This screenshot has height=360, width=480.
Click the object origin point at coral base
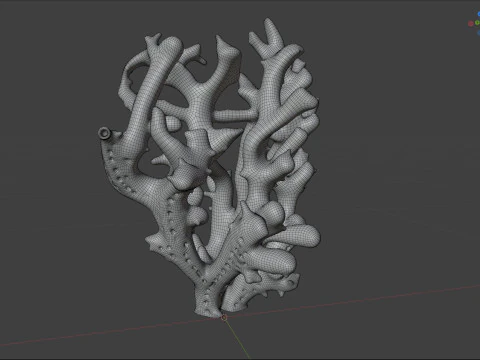pos(224,317)
